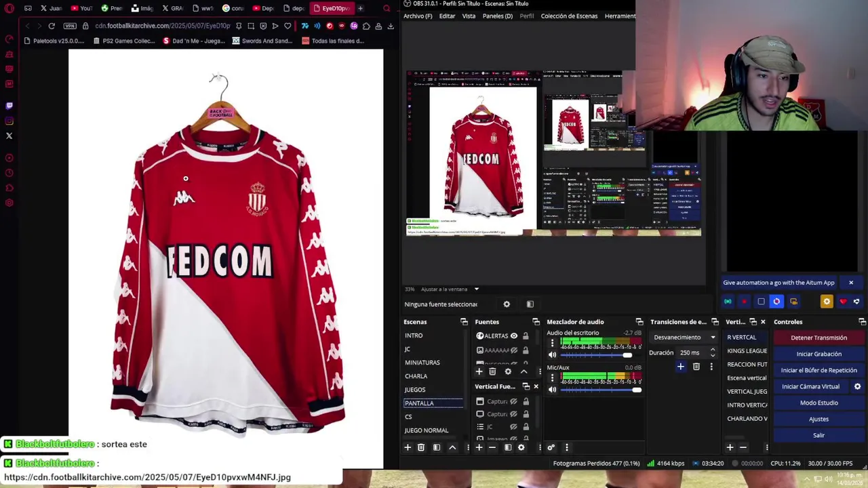868x488 pixels.
Task: Adjust Audio del escritorio volume slider
Action: click(x=600, y=355)
